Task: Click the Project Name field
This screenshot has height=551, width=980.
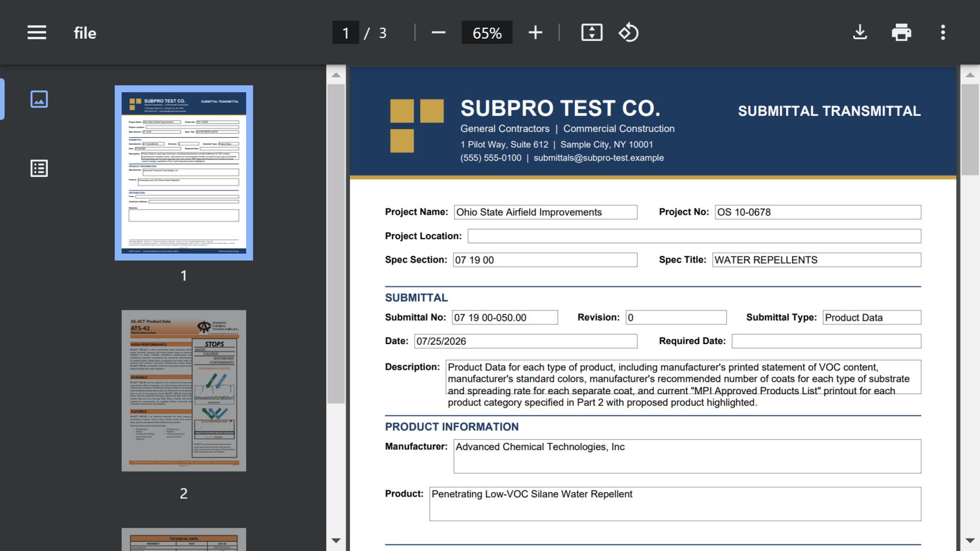Action: click(x=546, y=212)
